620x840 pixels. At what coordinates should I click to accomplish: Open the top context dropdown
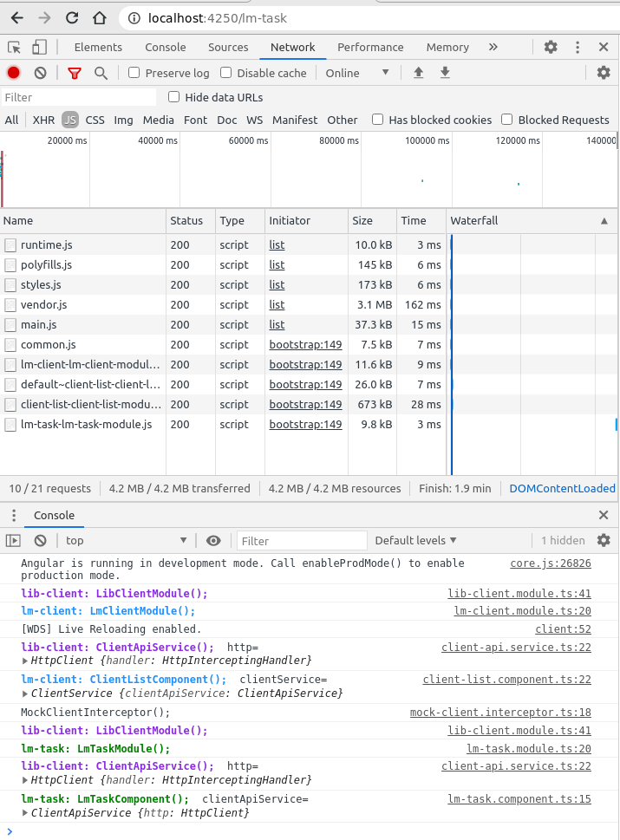126,541
